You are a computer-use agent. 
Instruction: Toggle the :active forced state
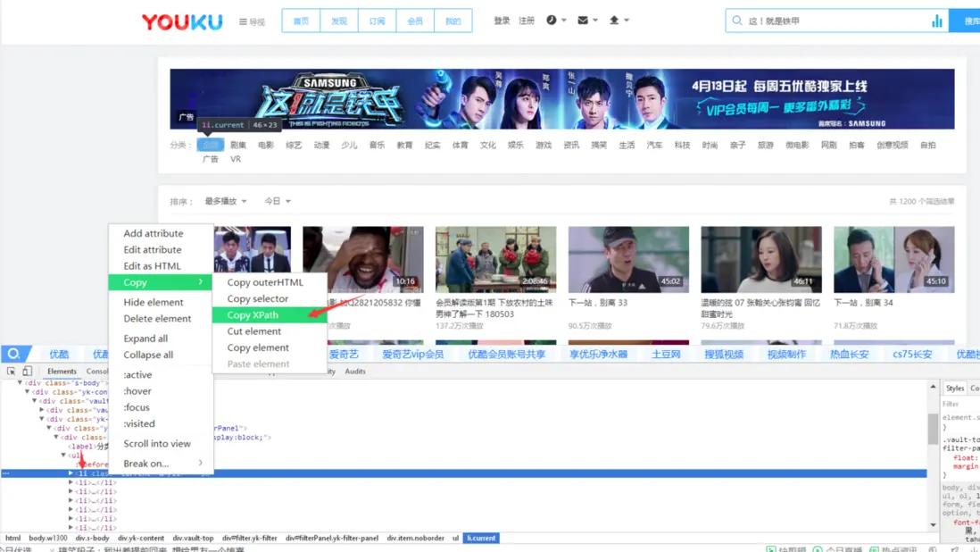click(137, 374)
